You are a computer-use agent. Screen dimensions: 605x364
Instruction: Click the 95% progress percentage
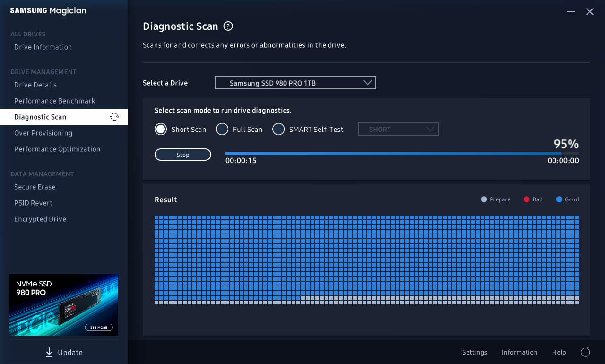[566, 144]
